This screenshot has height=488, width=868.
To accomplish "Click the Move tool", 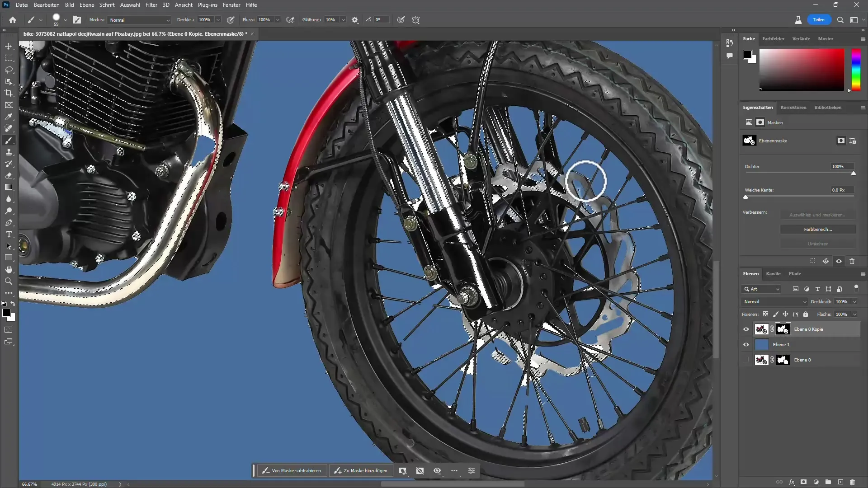I will (x=9, y=46).
